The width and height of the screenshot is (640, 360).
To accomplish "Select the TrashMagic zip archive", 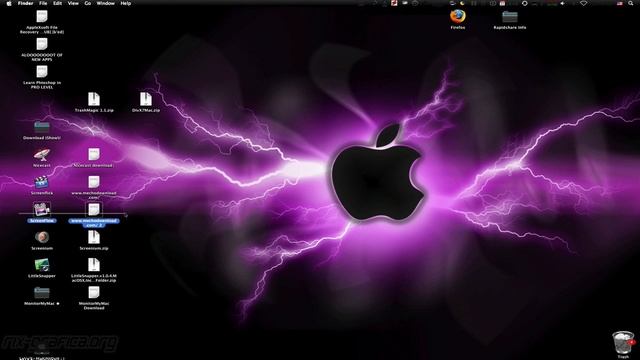I will [94, 99].
